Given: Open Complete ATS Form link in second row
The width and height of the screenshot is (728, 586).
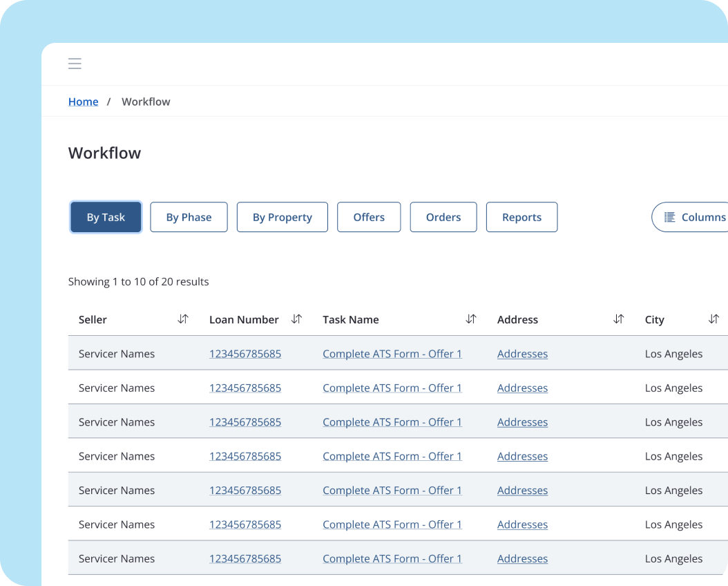Looking at the screenshot, I should tap(392, 388).
